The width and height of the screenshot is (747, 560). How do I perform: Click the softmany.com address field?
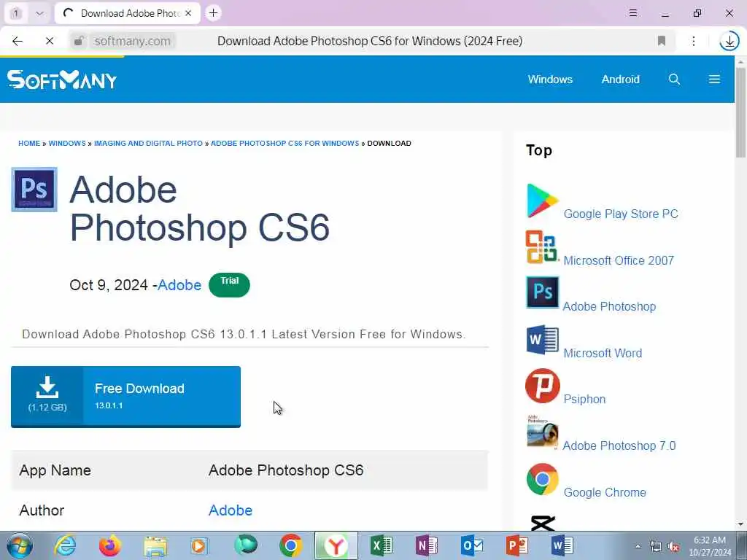[133, 41]
